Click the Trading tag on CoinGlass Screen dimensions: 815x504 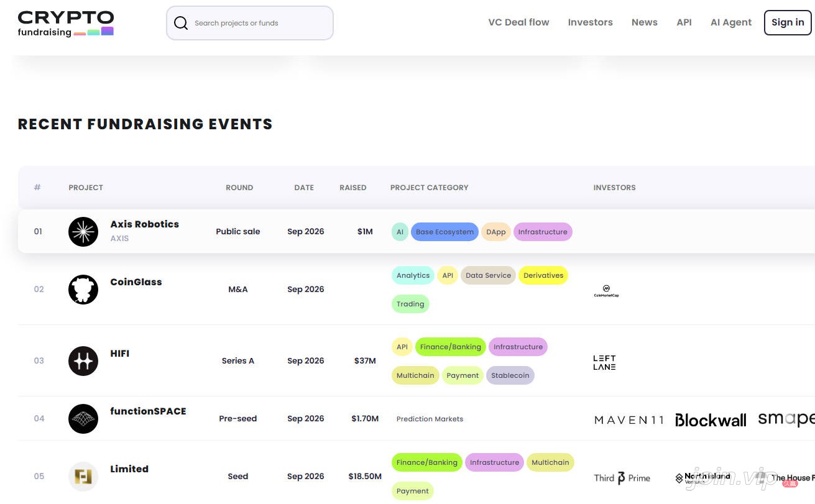coord(410,304)
